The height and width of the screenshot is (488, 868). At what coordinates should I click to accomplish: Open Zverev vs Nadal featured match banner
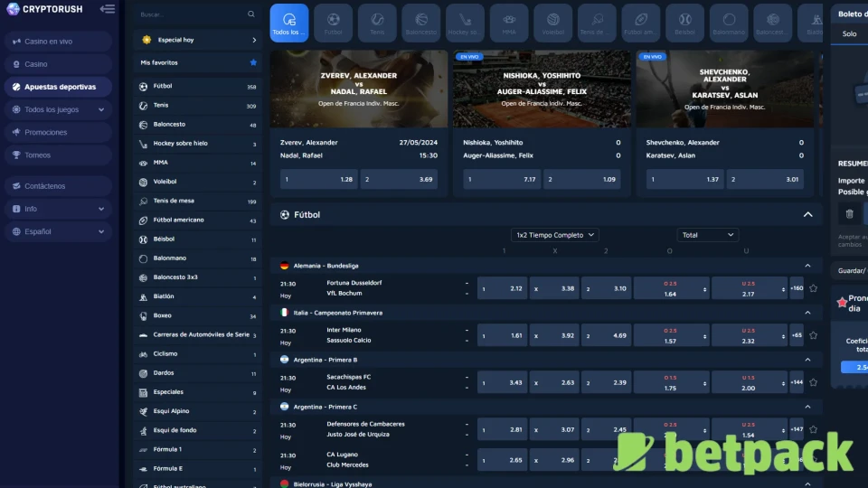[x=359, y=89]
